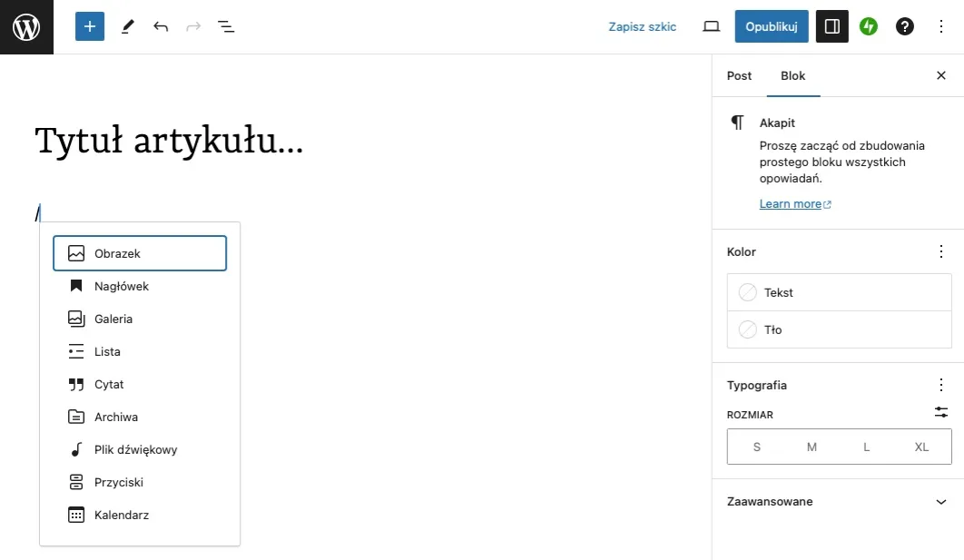Viewport: 964px width, 560px height.
Task: Open the block inserter plus button
Action: (90, 26)
